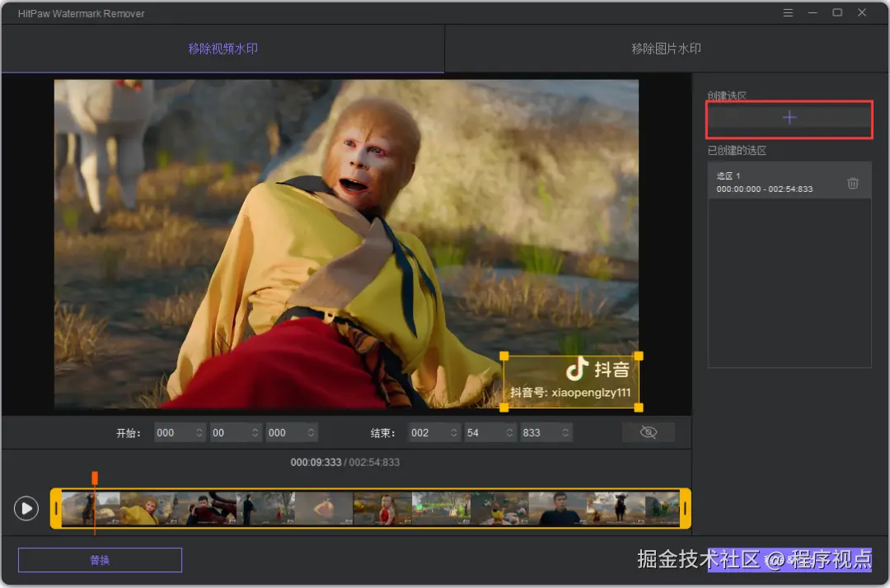Adjust start hours stepper arrows
Viewport: 890px width, 588px height.
click(x=199, y=432)
